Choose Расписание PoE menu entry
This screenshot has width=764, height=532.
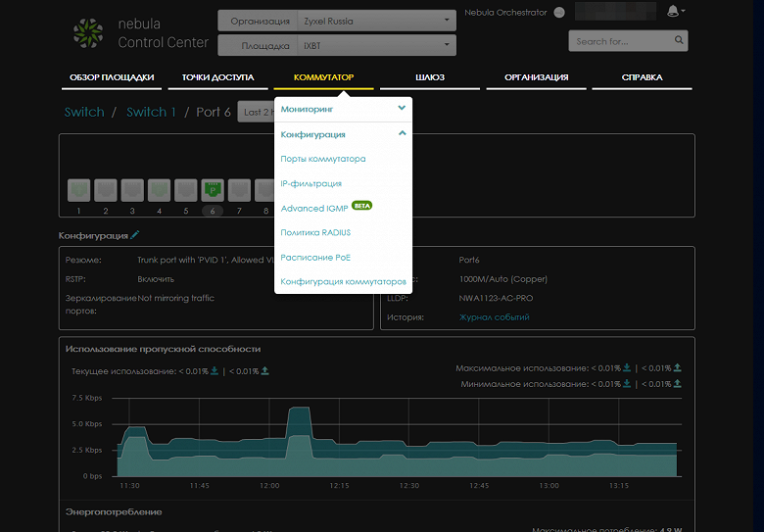click(x=315, y=258)
